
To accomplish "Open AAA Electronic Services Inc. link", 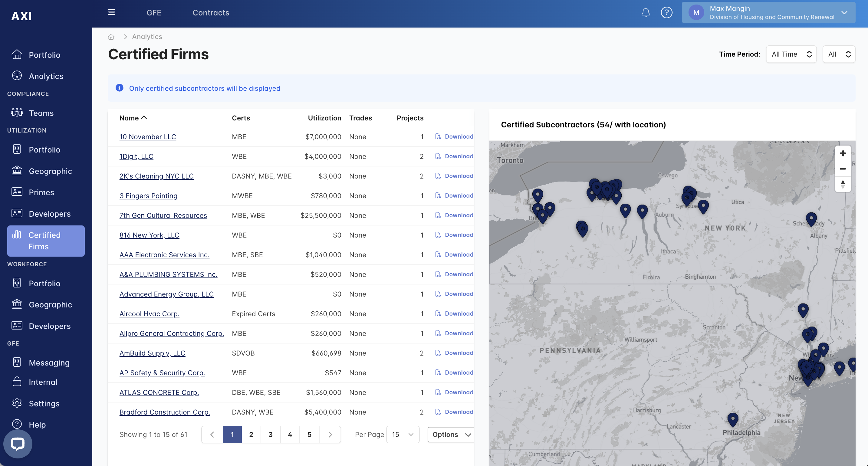I will (x=164, y=255).
